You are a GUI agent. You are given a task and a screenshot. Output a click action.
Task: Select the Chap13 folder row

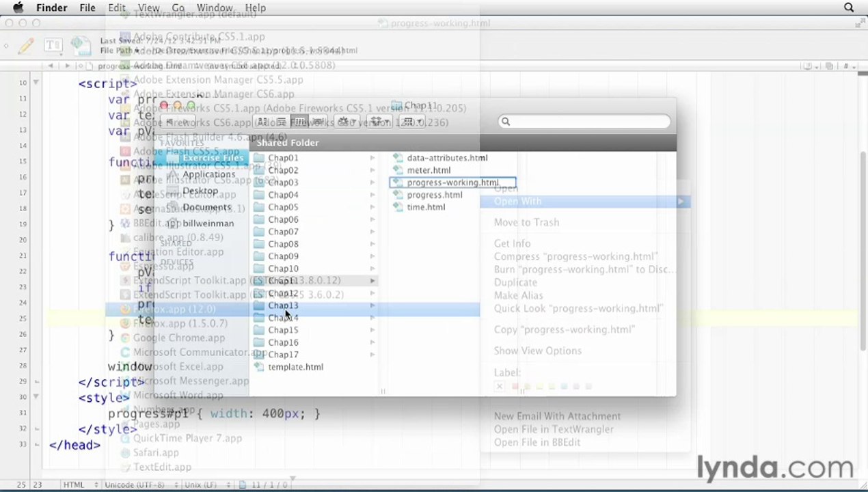314,305
